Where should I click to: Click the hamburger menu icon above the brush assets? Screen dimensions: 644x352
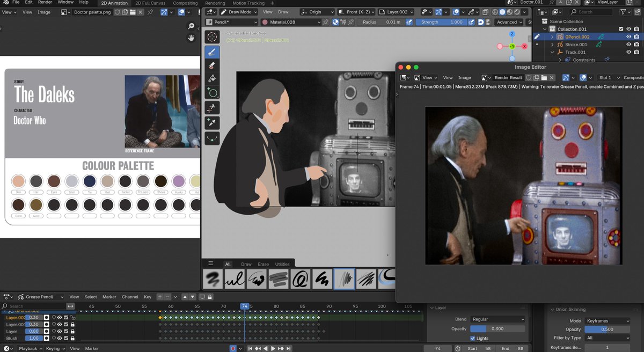[x=211, y=263]
